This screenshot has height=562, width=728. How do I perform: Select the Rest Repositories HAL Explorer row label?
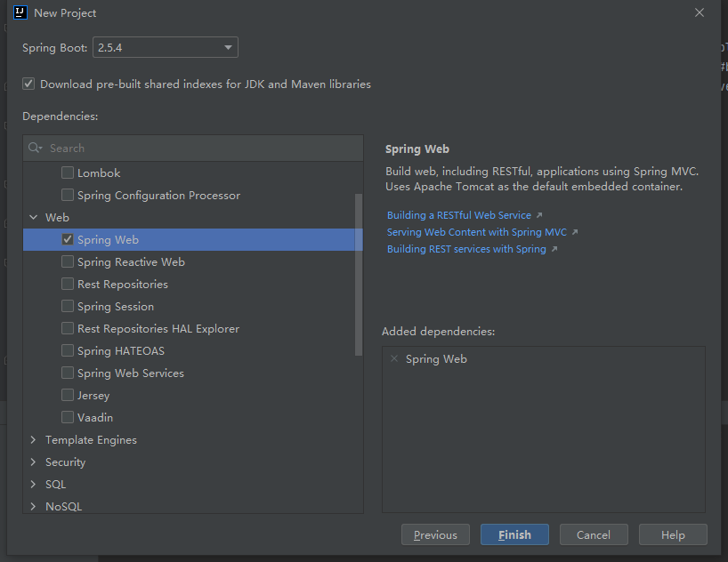click(158, 328)
